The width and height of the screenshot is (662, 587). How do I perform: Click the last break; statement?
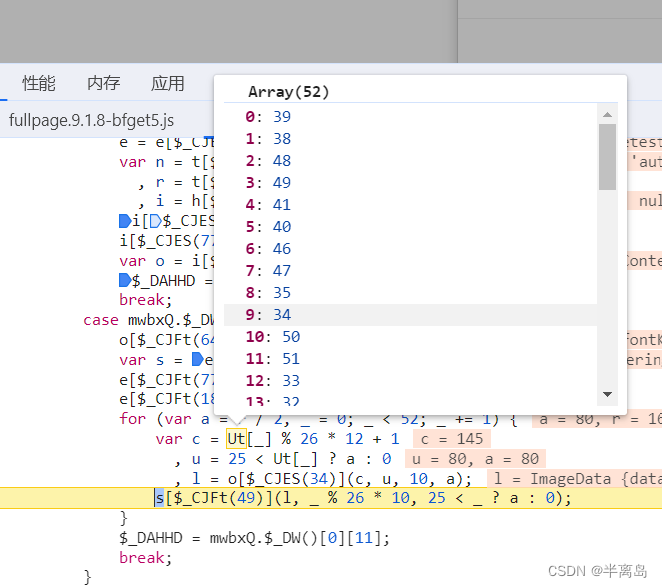click(x=146, y=558)
